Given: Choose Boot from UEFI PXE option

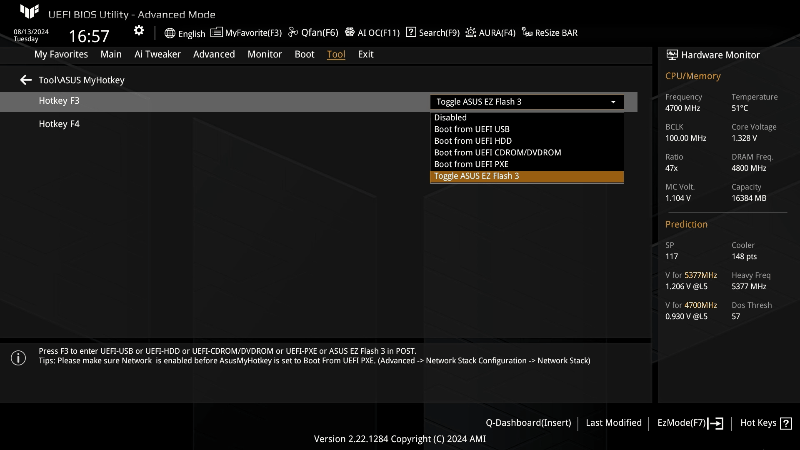Looking at the screenshot, I should tap(527, 164).
